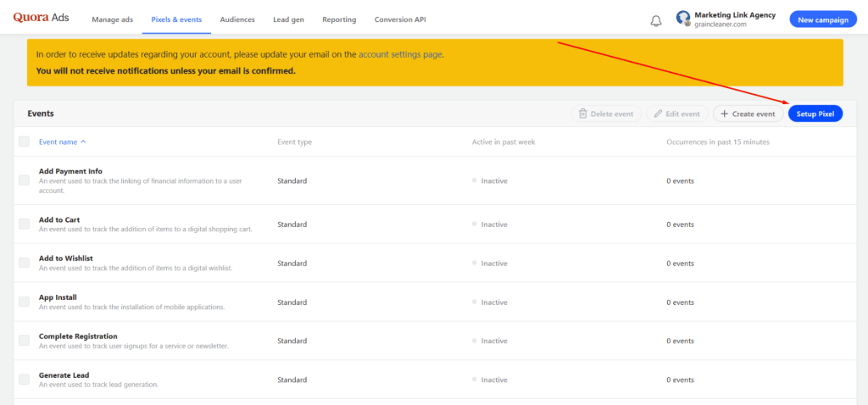Select the Add to Cart event checkbox
Screen dimensions: 868x405
24,224
